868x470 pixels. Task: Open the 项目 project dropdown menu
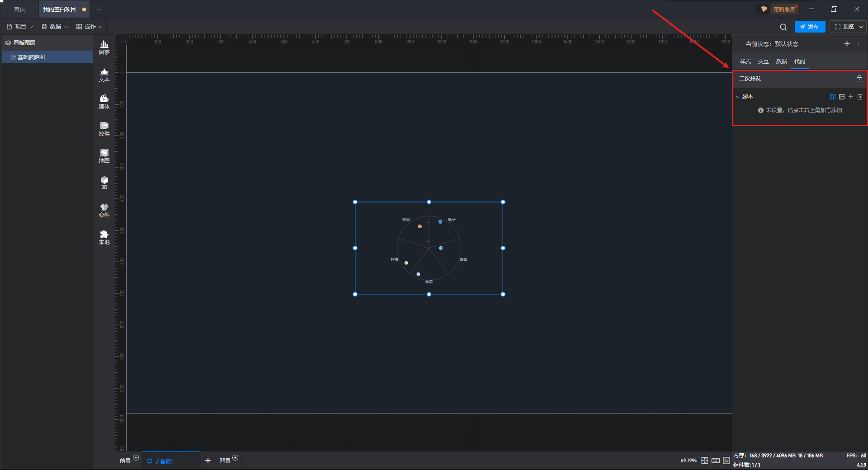pos(20,27)
